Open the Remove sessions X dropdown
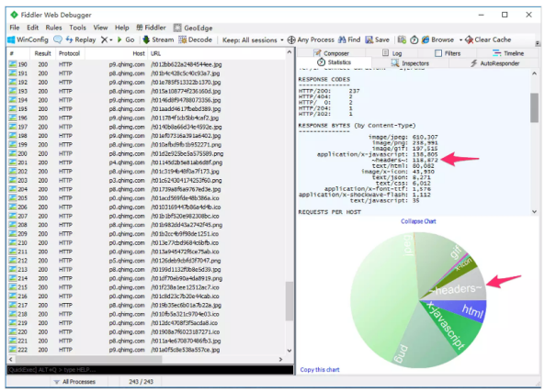Image resolution: width=545 pixels, height=392 pixels. point(107,39)
